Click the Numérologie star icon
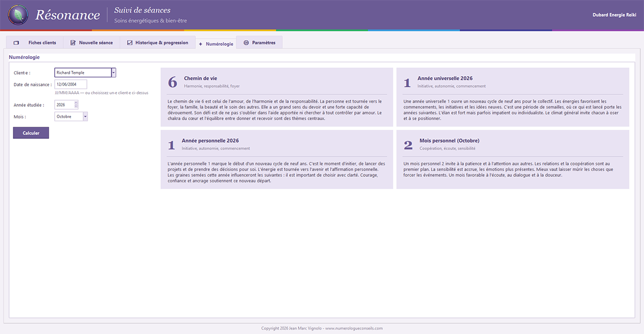644x334 pixels. pyautogui.click(x=201, y=44)
